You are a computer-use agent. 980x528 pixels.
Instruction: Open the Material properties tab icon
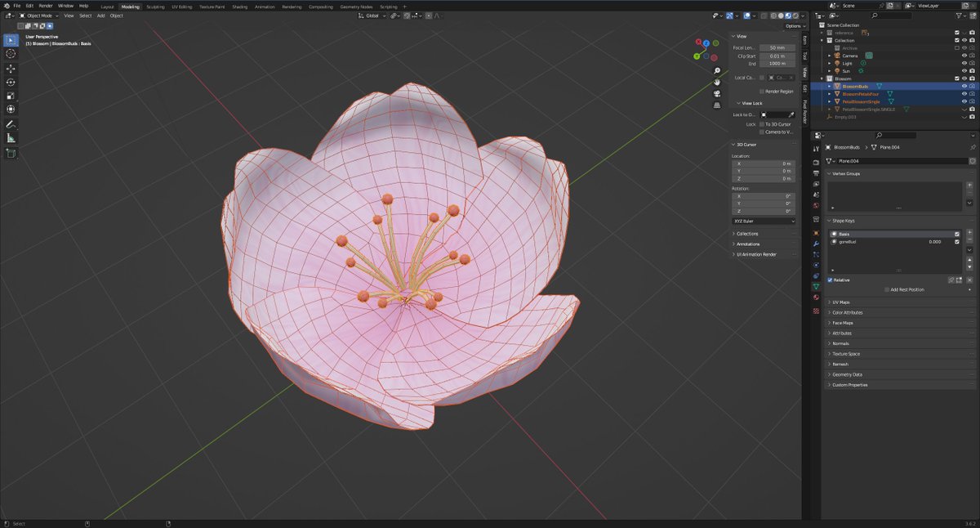(816, 298)
